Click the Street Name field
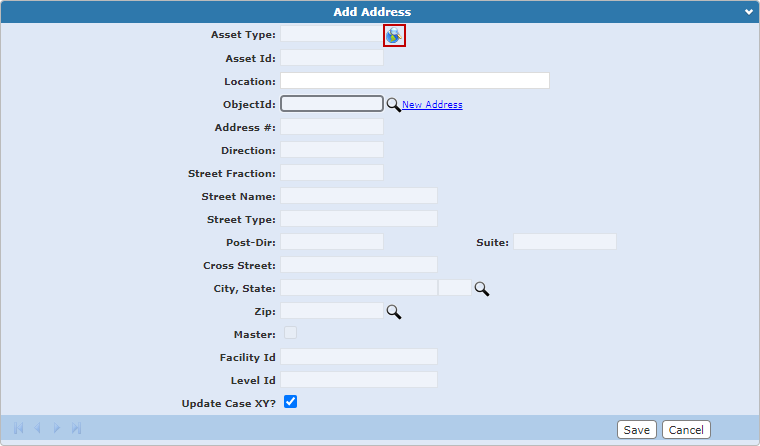Image resolution: width=760 pixels, height=446 pixels. tap(358, 196)
